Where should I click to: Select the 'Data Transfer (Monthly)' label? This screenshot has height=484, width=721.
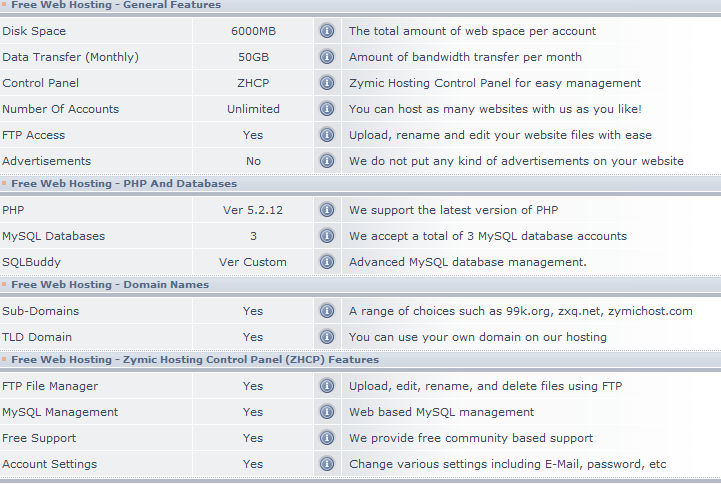point(70,57)
